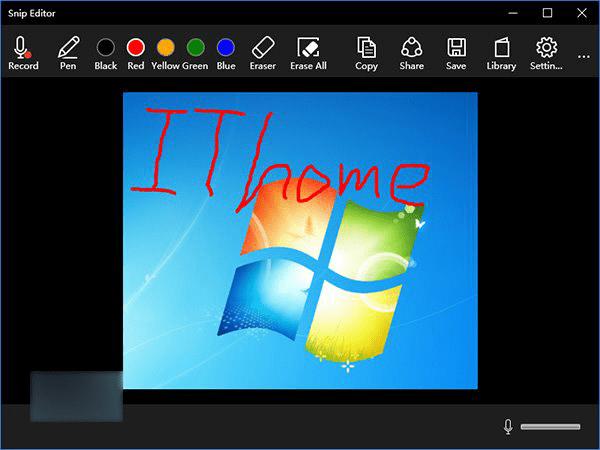
Task: Clear all drawings with Erase All
Action: pyautogui.click(x=308, y=53)
